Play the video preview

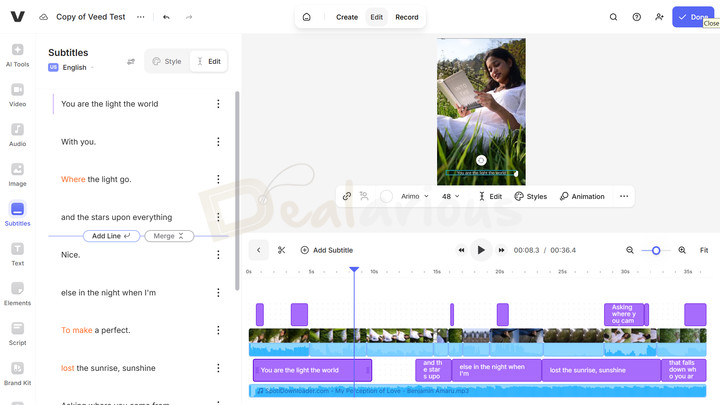tap(481, 250)
